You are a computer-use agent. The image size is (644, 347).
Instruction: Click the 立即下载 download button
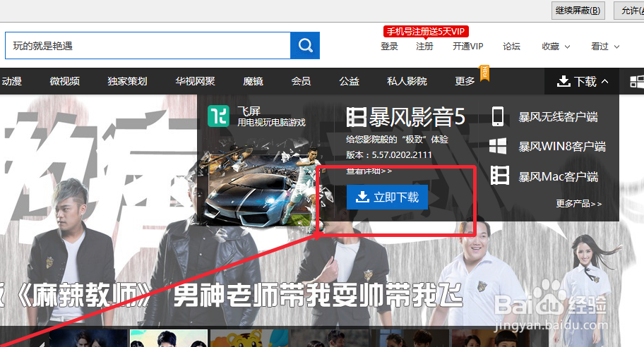(387, 197)
